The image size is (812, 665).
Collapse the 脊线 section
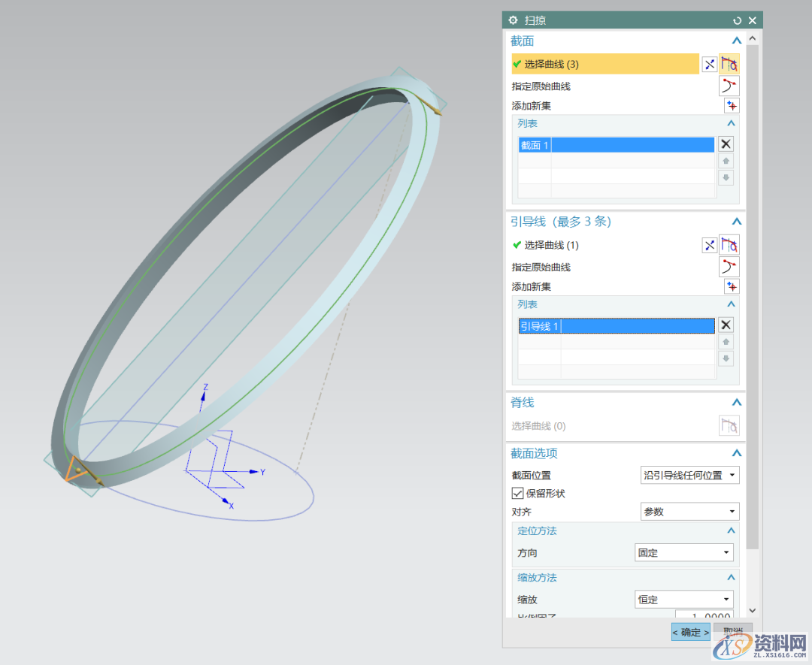[736, 404]
